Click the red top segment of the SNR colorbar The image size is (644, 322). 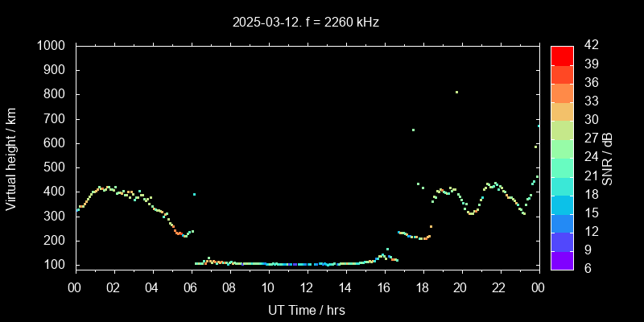tap(562, 55)
